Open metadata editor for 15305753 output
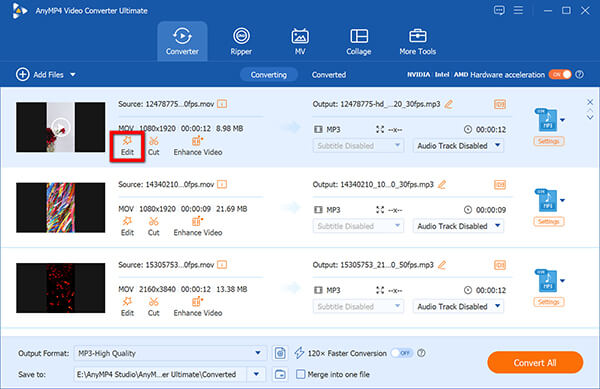This screenshot has height=389, width=600. (x=500, y=265)
